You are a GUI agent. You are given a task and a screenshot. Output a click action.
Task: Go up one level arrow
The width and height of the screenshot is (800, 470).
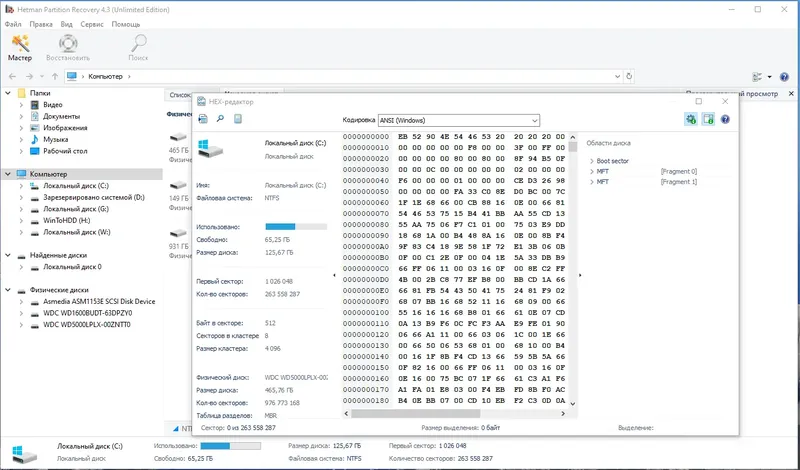[x=55, y=77]
